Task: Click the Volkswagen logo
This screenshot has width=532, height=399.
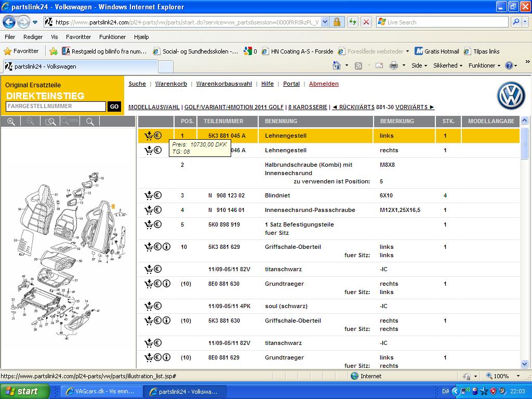Action: (511, 96)
